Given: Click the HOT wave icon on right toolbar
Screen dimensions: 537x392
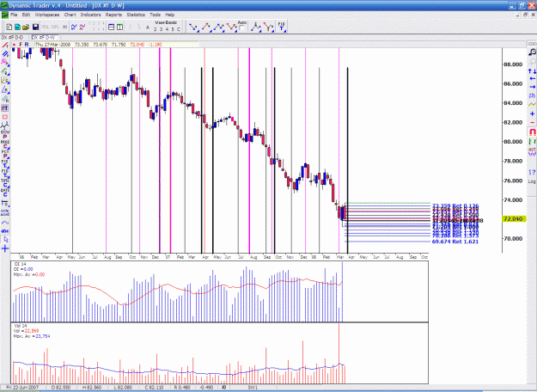Looking at the screenshot, I should point(532,152).
